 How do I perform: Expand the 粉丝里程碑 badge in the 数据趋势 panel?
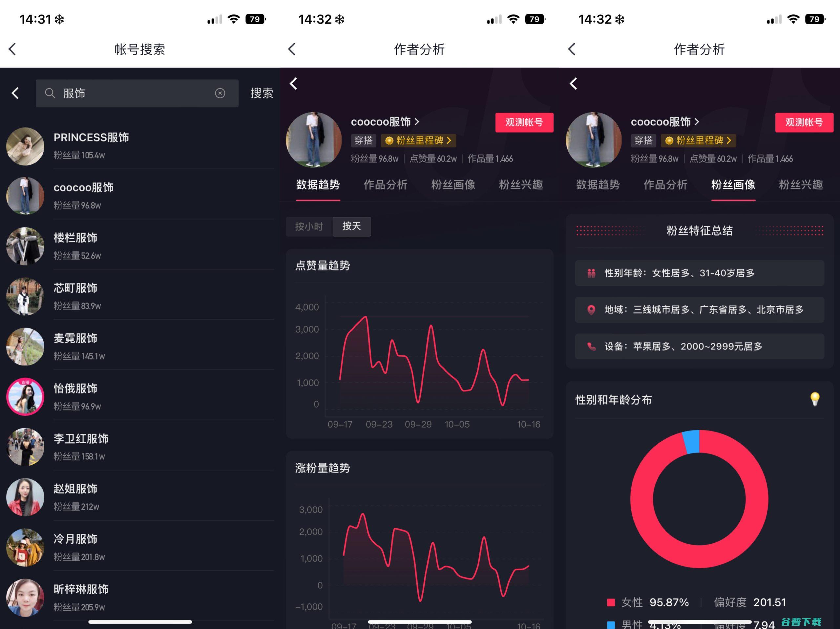click(418, 140)
